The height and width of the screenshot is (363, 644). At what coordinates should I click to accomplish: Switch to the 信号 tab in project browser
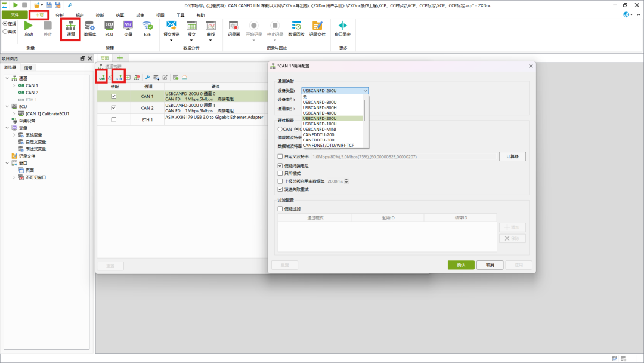28,67
